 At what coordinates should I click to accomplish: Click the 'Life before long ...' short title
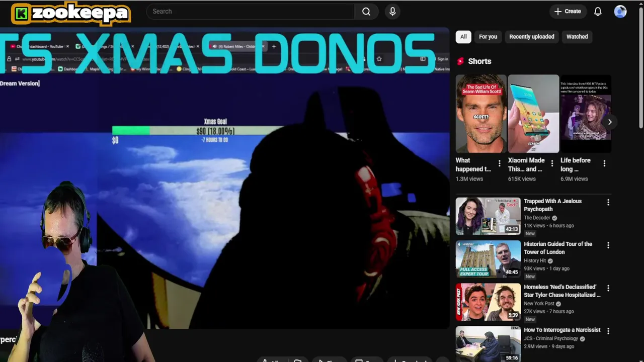[576, 165]
